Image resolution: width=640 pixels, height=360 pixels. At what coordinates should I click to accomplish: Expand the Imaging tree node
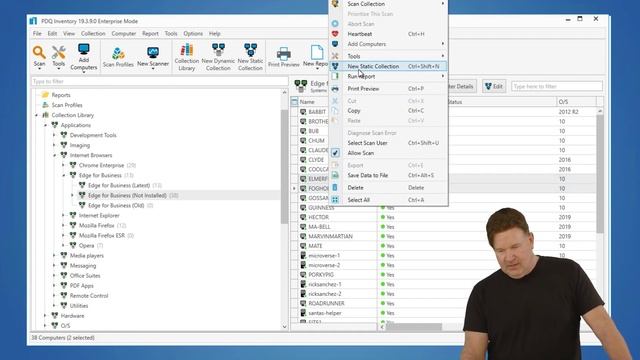54,145
